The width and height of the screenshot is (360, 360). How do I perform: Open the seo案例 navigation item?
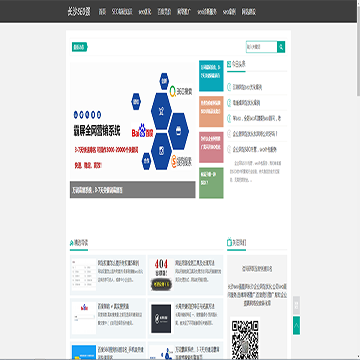pos(229,12)
